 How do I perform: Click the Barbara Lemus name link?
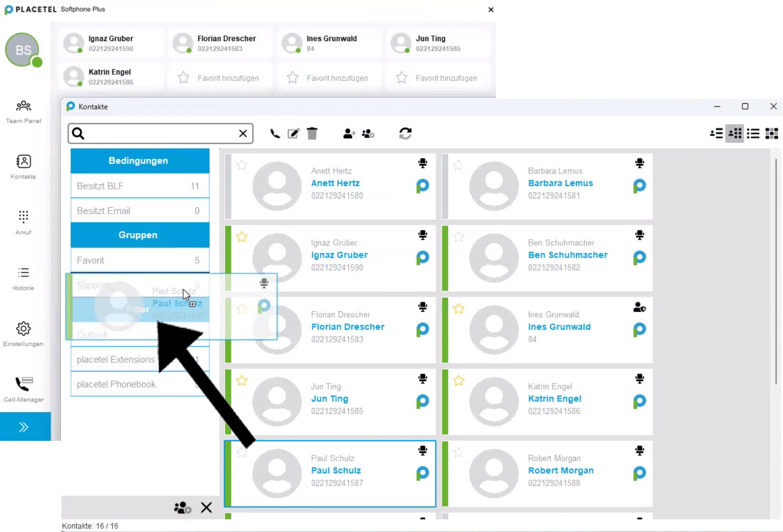560,183
